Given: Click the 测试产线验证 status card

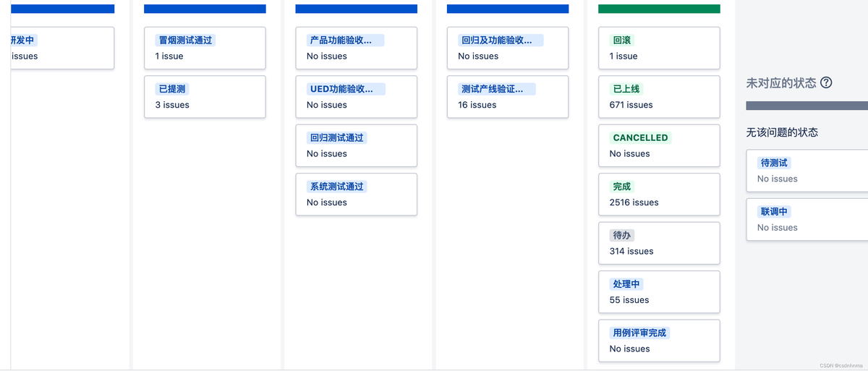Looking at the screenshot, I should (x=508, y=97).
